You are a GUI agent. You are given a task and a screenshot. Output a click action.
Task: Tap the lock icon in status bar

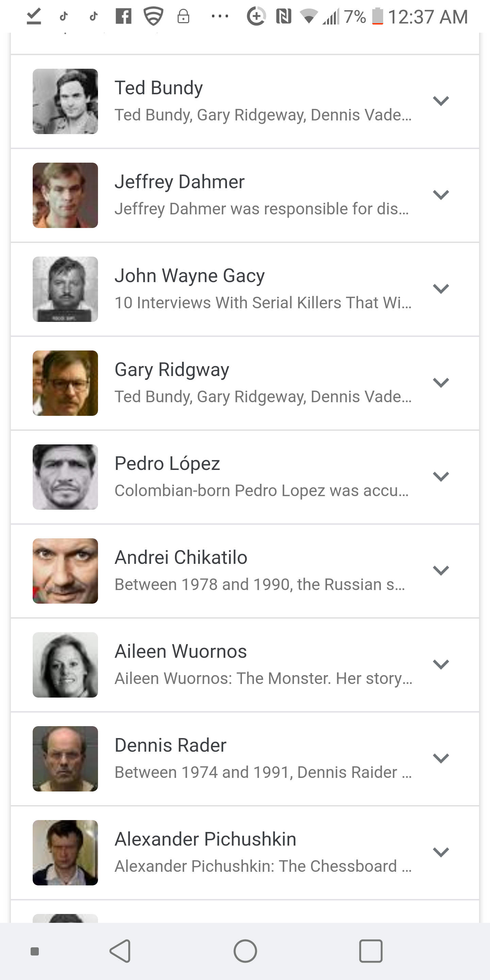[x=183, y=16]
